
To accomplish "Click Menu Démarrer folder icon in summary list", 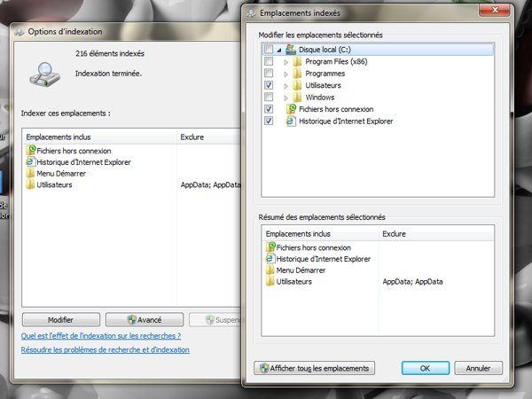I will (x=270, y=270).
